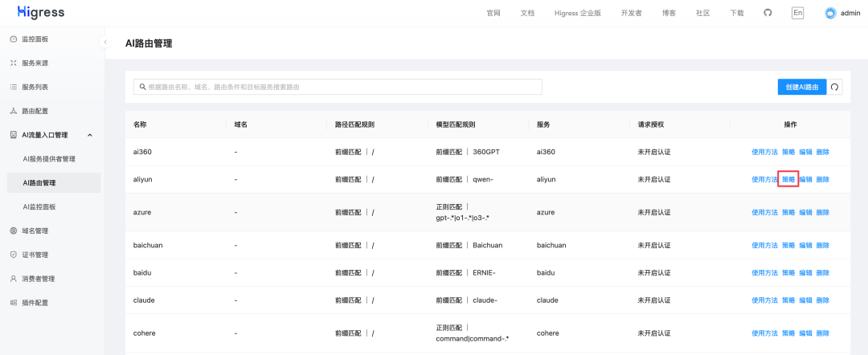Click the 模型匹配规则 column header
Viewport: 868px width, 355px height.
click(x=456, y=125)
